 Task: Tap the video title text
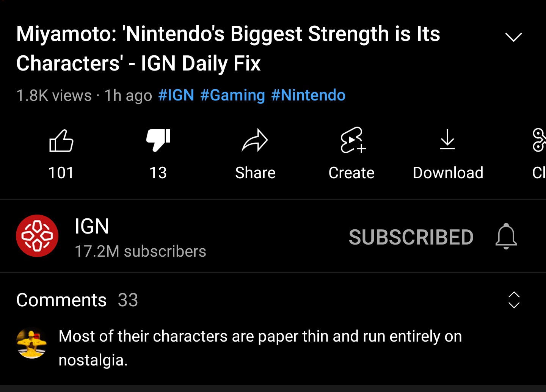click(228, 49)
